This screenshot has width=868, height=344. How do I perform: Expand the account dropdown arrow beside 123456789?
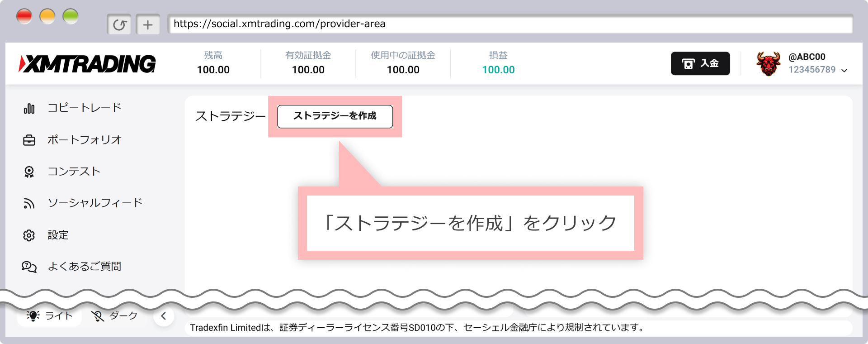(x=844, y=70)
